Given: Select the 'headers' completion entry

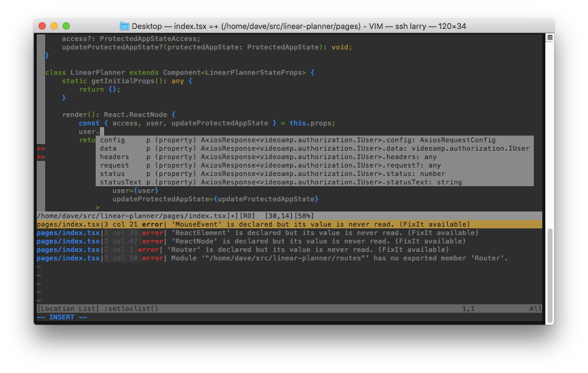Looking at the screenshot, I should pyautogui.click(x=315, y=157).
